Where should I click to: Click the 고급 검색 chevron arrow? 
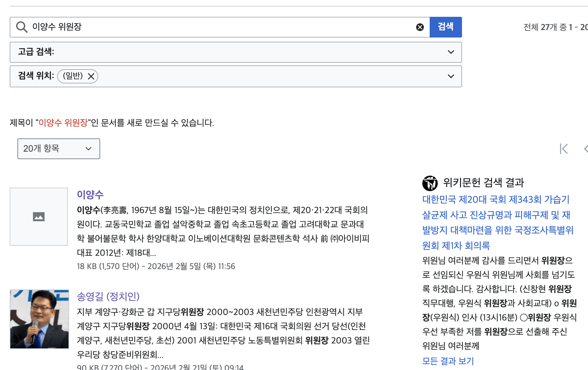451,52
